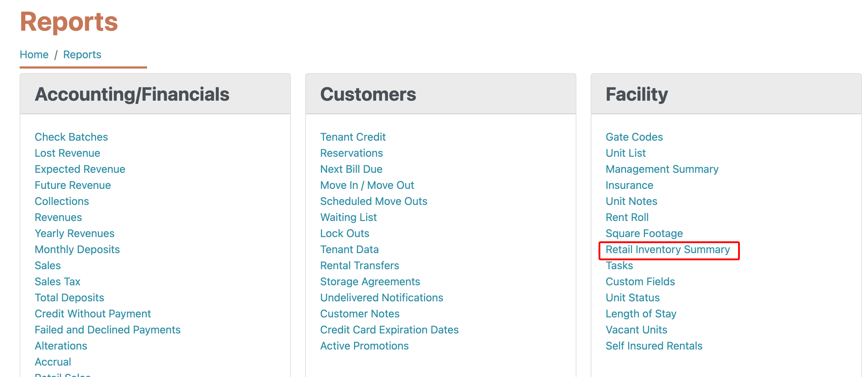Viewport: 868px width, 377px height.
Task: Open the Monthly Deposits report
Action: click(x=77, y=250)
